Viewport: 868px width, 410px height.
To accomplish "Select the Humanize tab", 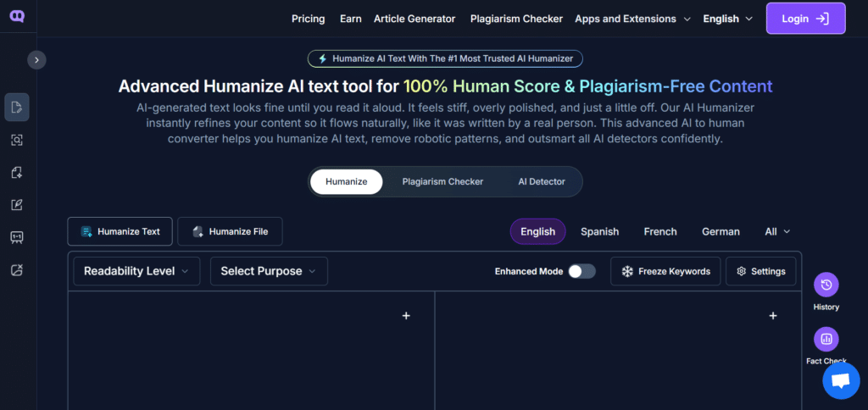I will 347,181.
